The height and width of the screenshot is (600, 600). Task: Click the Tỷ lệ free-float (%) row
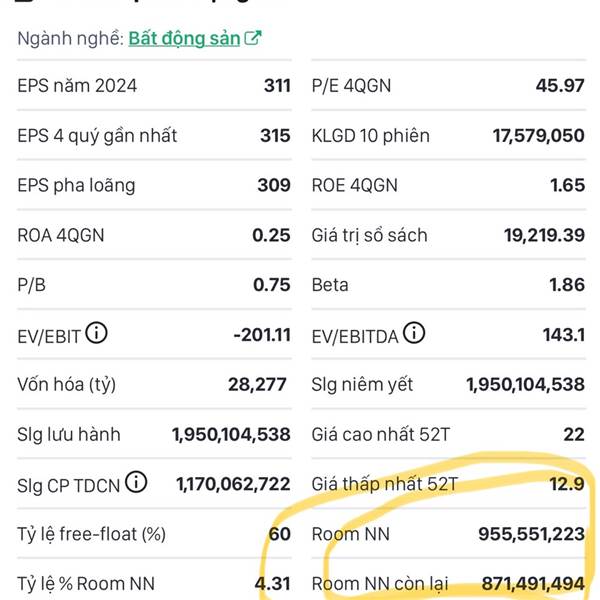point(154,534)
